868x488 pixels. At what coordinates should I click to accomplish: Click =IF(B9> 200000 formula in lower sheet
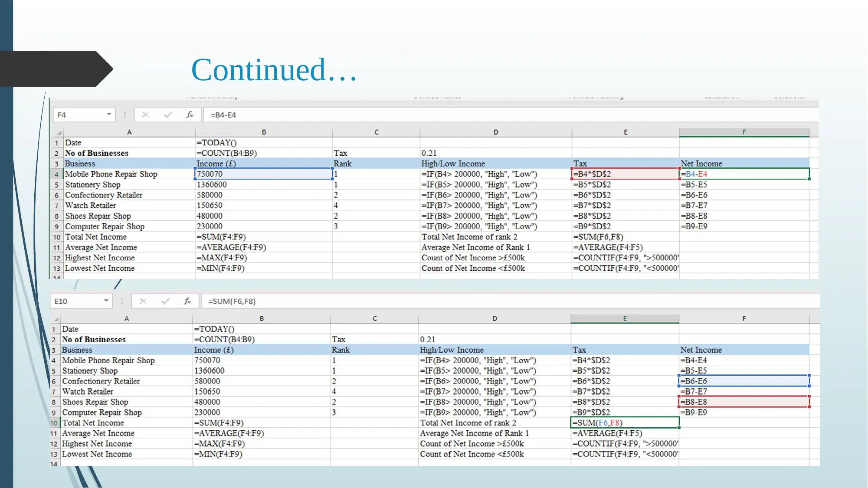pyautogui.click(x=495, y=412)
